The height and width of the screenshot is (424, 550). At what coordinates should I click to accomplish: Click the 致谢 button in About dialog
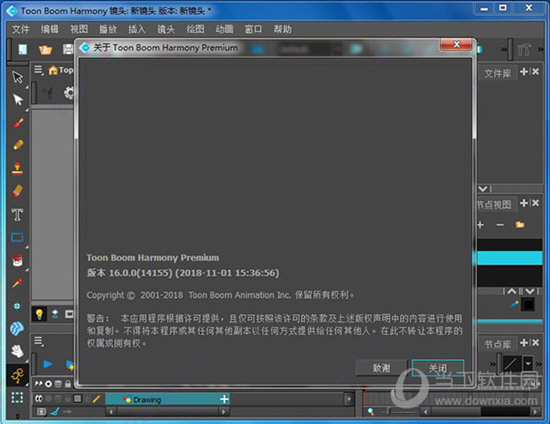381,368
